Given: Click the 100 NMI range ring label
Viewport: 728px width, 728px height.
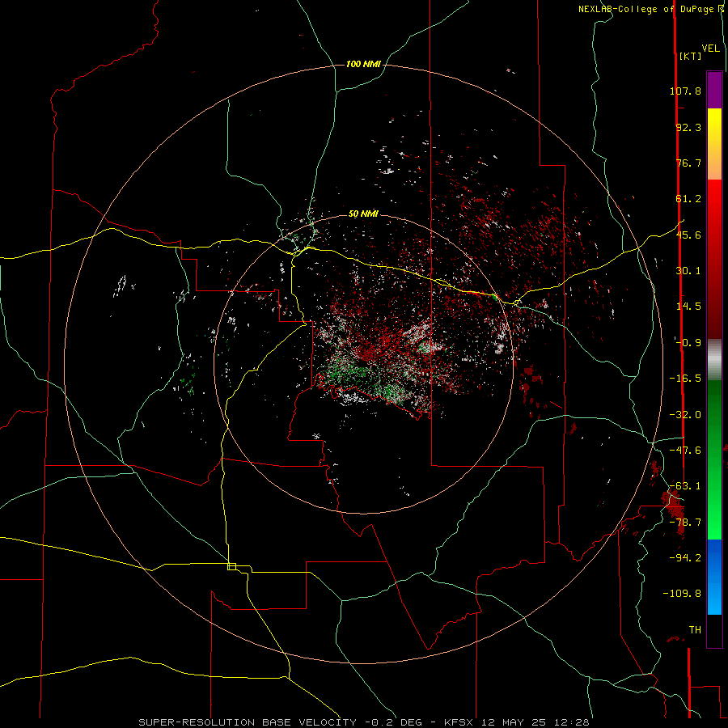Looking at the screenshot, I should click(363, 64).
